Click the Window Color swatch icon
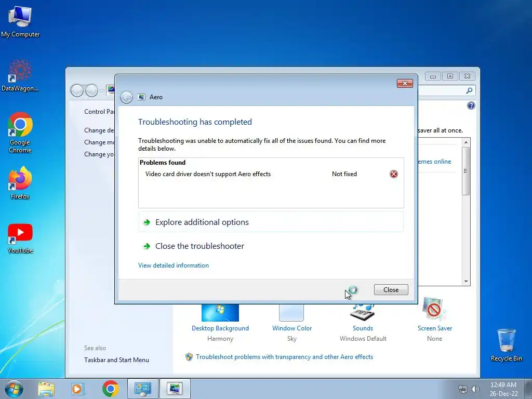The image size is (532, 399). point(291,312)
